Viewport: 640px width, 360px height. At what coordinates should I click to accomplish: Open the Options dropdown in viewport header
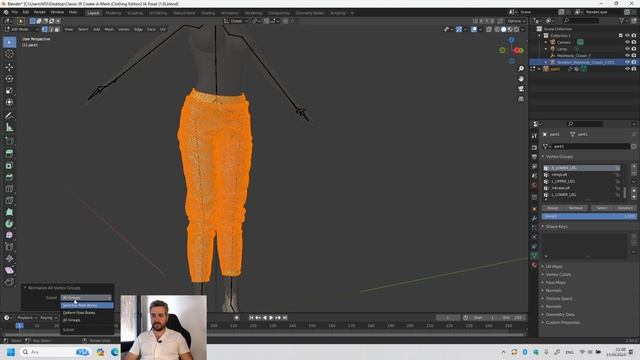tap(516, 21)
